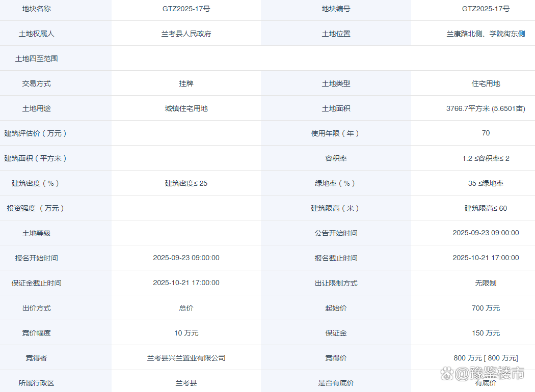This screenshot has width=535, height=392.
Task: Select the 总价 bidding method link
Action: click(x=186, y=307)
